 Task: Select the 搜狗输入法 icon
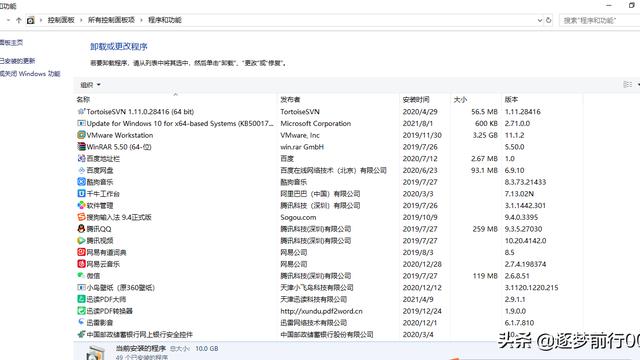[81, 217]
